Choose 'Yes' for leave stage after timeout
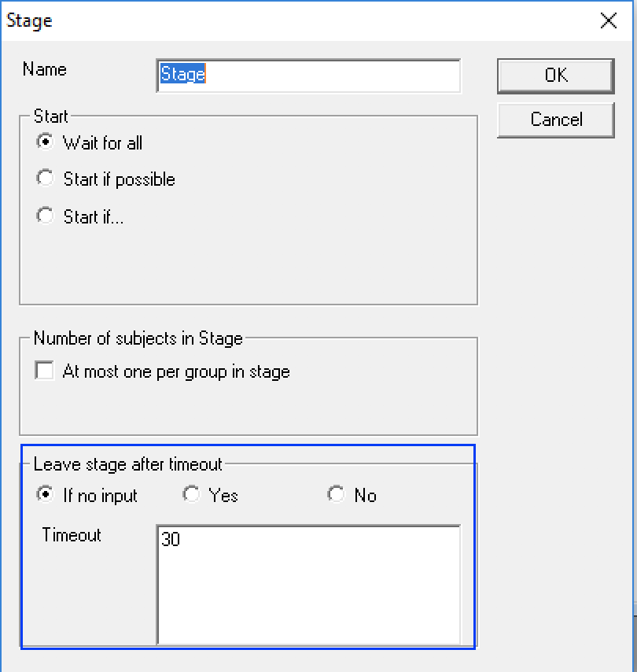 pyautogui.click(x=191, y=495)
